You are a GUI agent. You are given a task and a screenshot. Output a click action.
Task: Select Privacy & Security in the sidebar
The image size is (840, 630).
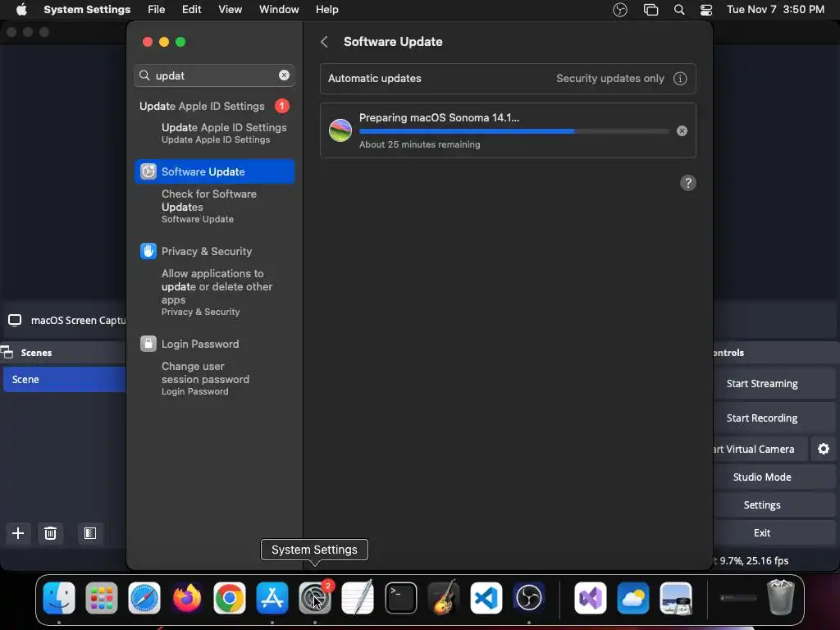point(206,251)
